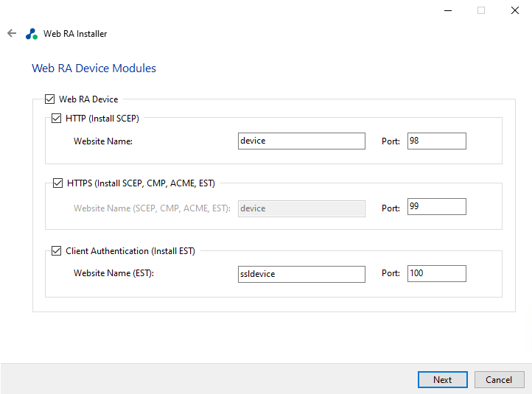Click the HTTP Port field showing 98

pos(436,141)
